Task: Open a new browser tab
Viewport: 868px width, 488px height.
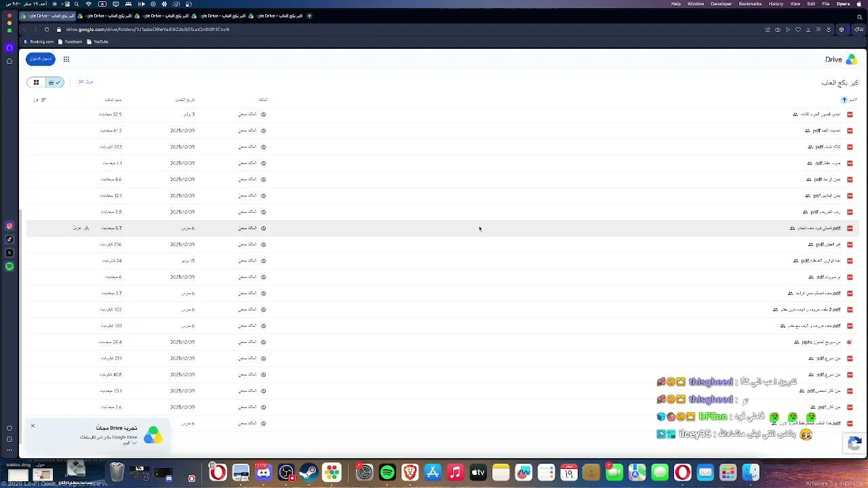Action: 309,16
